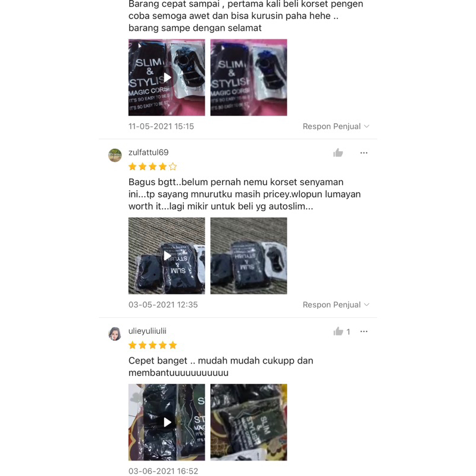Screen dimensions: 476x476
Task: Expand Respon Penjual under 11-05-2021 review
Action: pos(336,126)
